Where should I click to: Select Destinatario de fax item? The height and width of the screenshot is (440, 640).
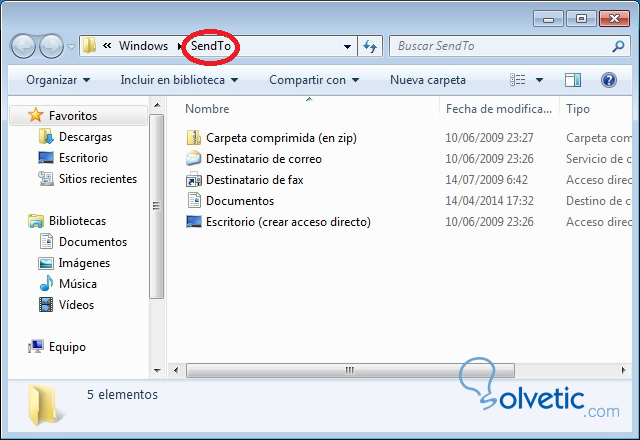point(255,180)
